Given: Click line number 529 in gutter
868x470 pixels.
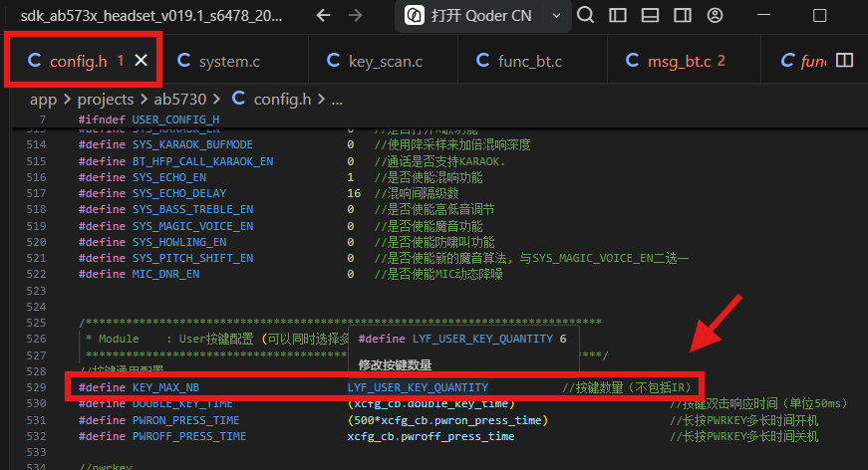Looking at the screenshot, I should click(37, 387).
